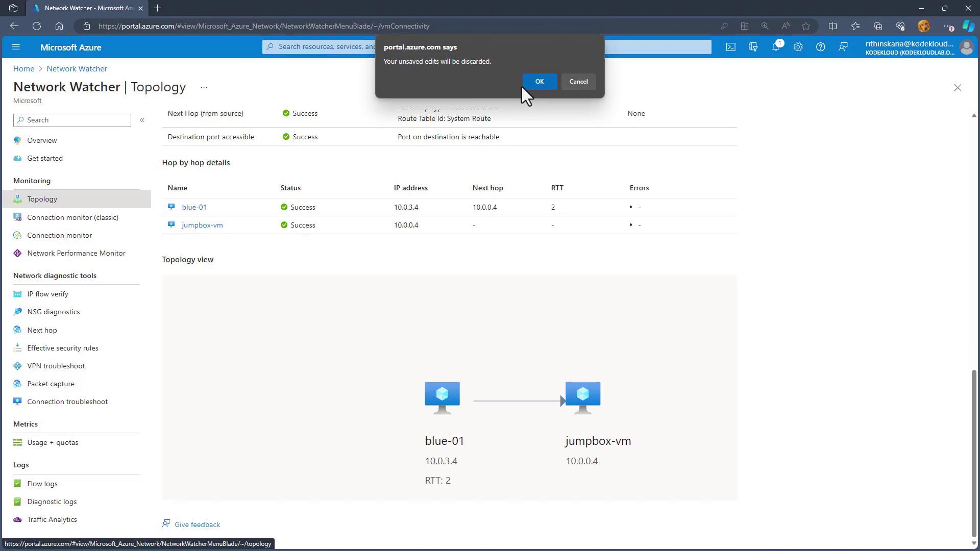Image resolution: width=980 pixels, height=551 pixels.
Task: Click the jumpbox-vm icon in topology view
Action: click(583, 397)
